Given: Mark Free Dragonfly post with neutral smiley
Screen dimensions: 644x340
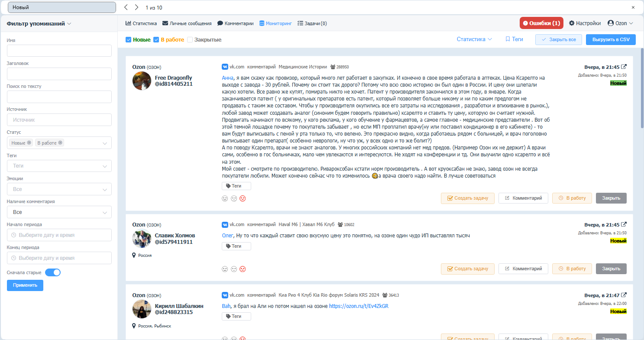Looking at the screenshot, I should 234,198.
